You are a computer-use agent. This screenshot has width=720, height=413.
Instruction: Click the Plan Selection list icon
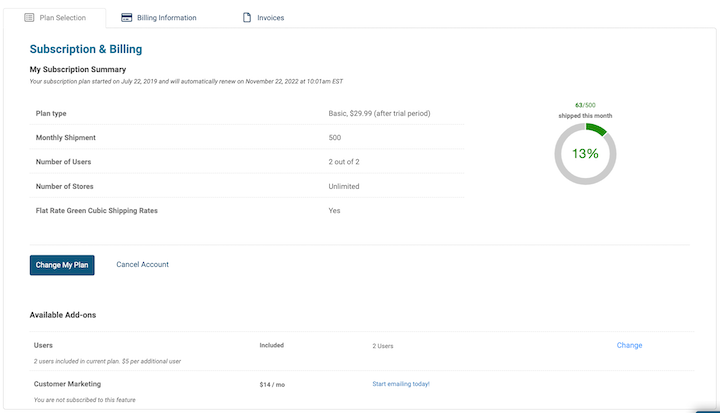(x=29, y=17)
